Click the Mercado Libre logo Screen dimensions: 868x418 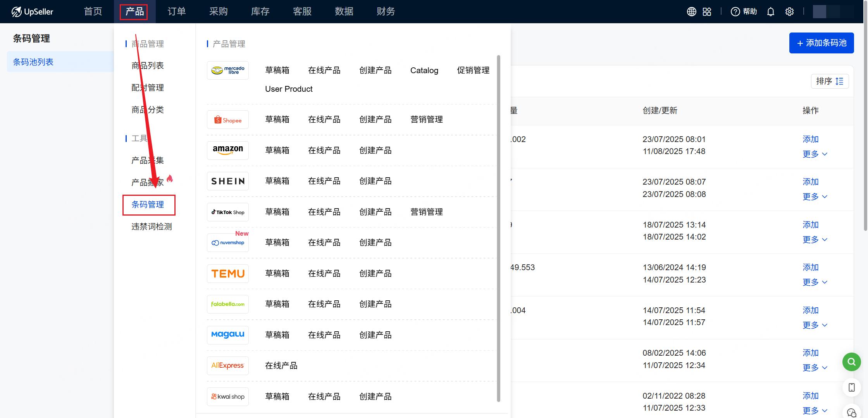click(228, 70)
